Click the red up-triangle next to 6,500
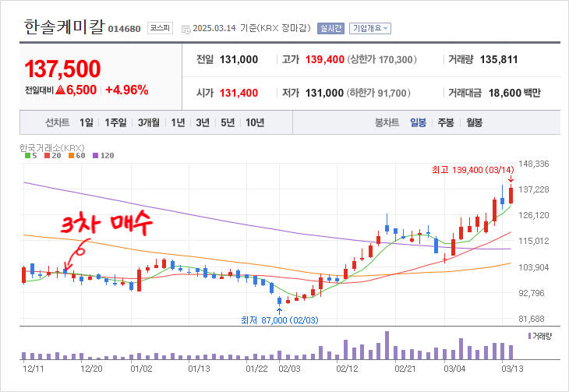Image resolution: width=569 pixels, height=392 pixels. pos(60,90)
